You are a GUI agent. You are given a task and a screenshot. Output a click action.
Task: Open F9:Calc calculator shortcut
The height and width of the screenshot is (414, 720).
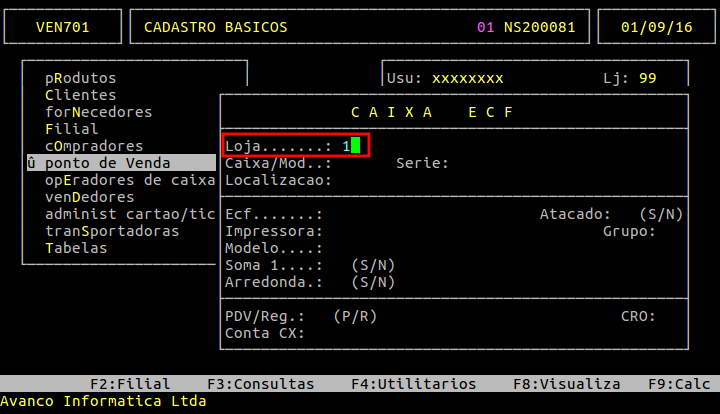679,384
